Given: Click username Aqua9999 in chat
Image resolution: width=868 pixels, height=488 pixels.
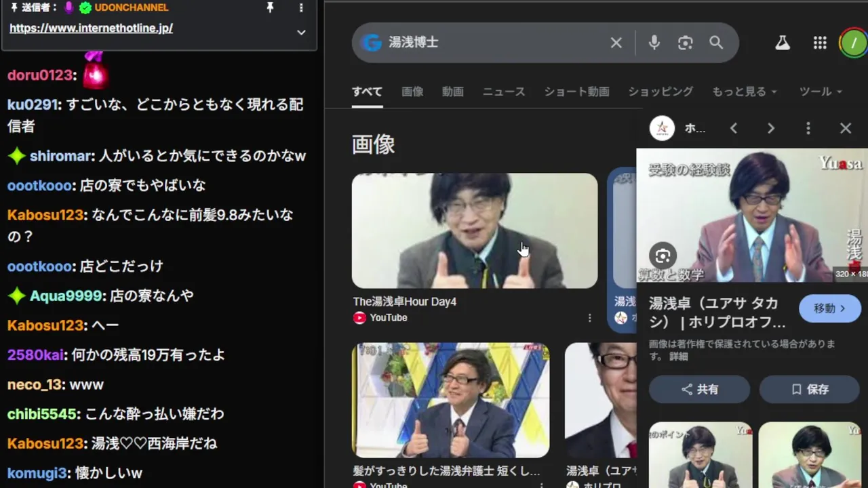Looking at the screenshot, I should [66, 296].
